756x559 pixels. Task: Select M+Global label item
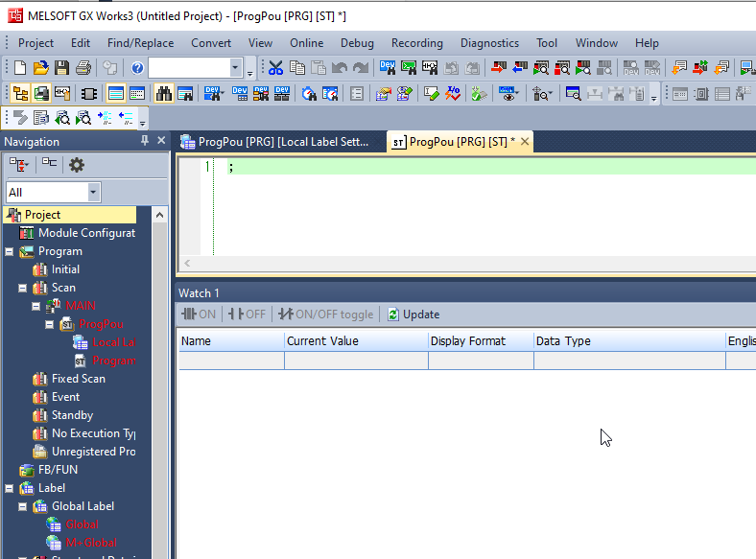click(x=82, y=543)
